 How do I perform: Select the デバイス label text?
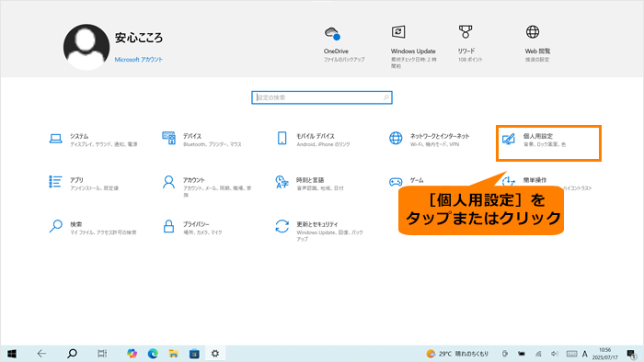192,136
